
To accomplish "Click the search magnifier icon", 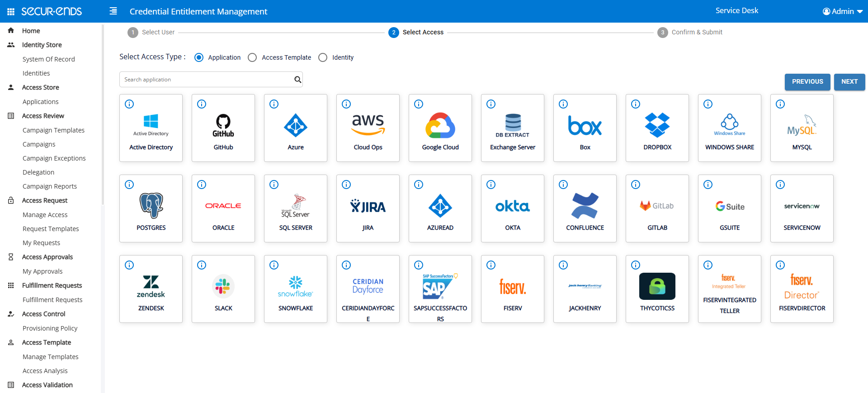I will 297,80.
